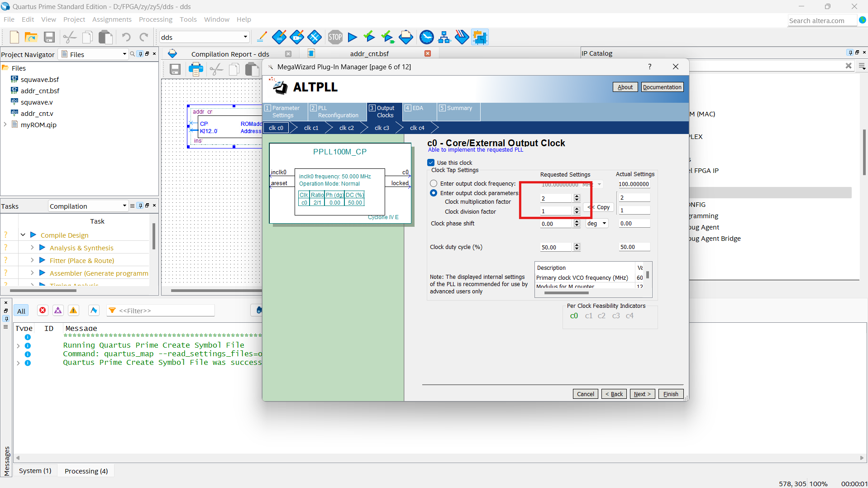Go to clk c1 sub-tab
Image resolution: width=868 pixels, height=488 pixels.
point(311,128)
